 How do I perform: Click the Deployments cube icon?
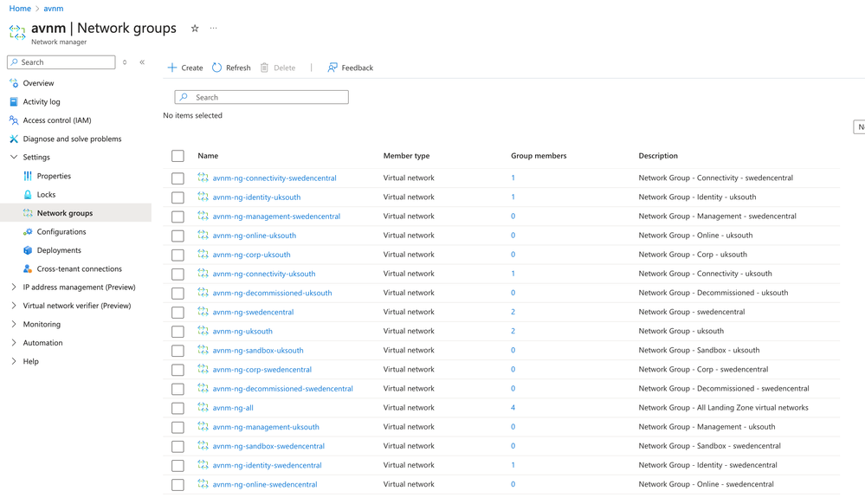(28, 250)
